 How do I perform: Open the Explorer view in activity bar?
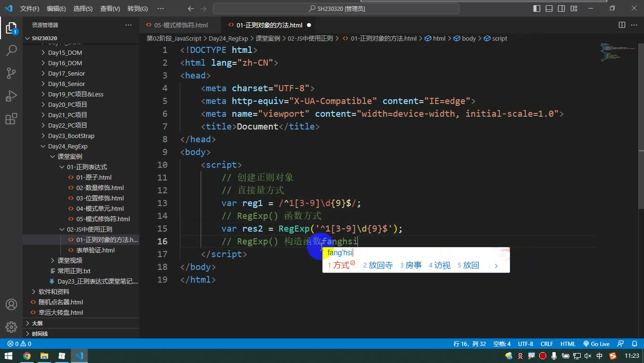click(11, 28)
